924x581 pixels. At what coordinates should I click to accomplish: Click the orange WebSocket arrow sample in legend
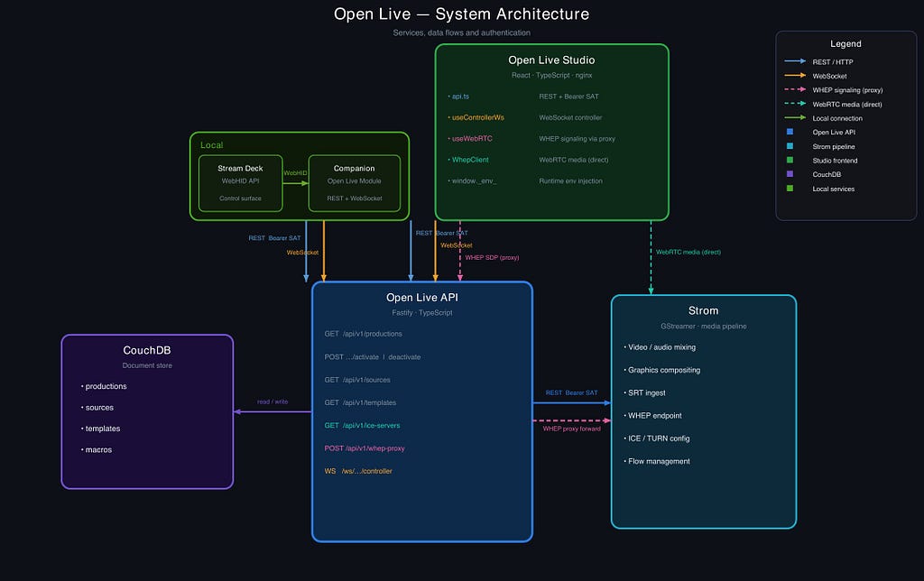795,76
